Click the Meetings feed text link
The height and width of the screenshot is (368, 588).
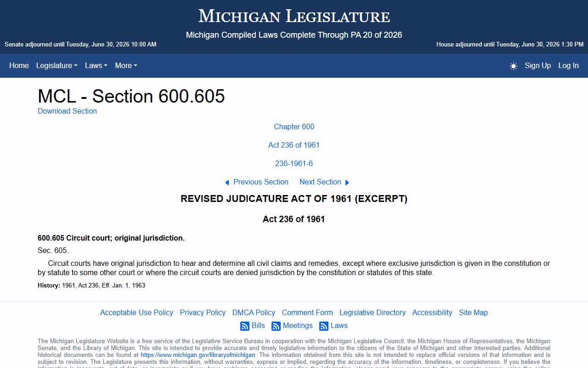click(x=298, y=325)
